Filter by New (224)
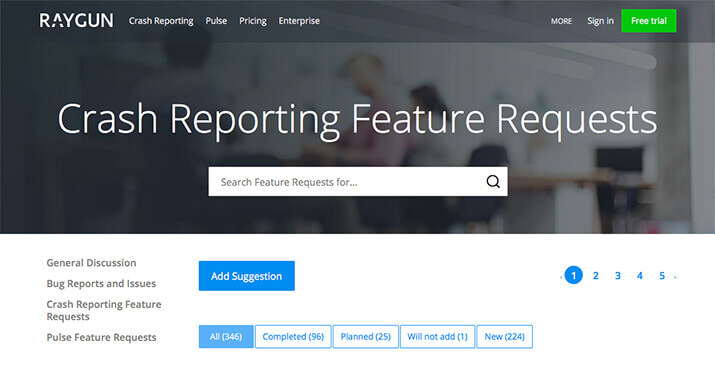Screen dimensions: 715x369 (x=504, y=337)
